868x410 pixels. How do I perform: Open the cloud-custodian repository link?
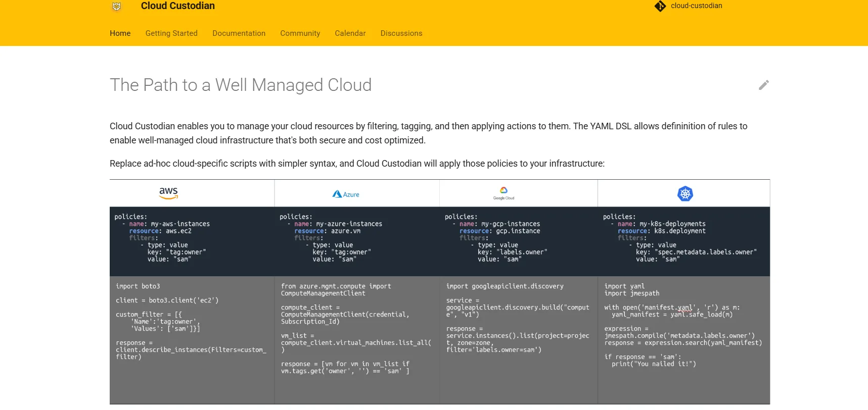(x=696, y=6)
